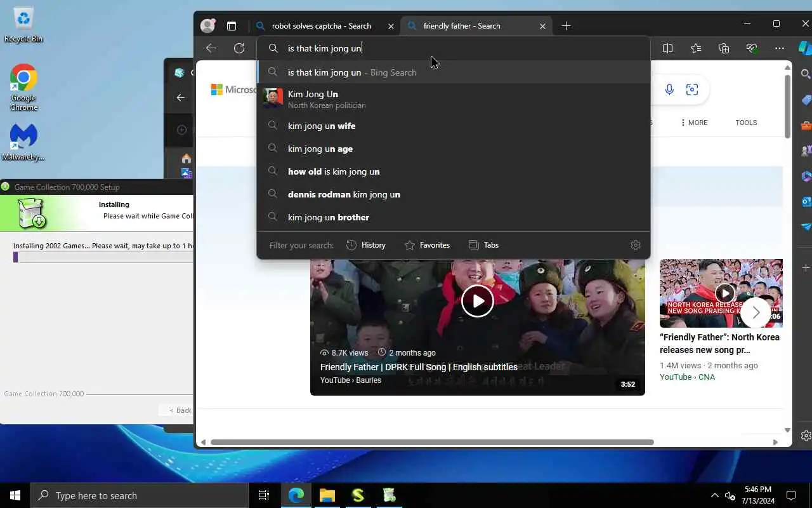Viewport: 812px width, 508px height.
Task: Choose 'how old is kim jong un' suggestion
Action: coord(454,171)
